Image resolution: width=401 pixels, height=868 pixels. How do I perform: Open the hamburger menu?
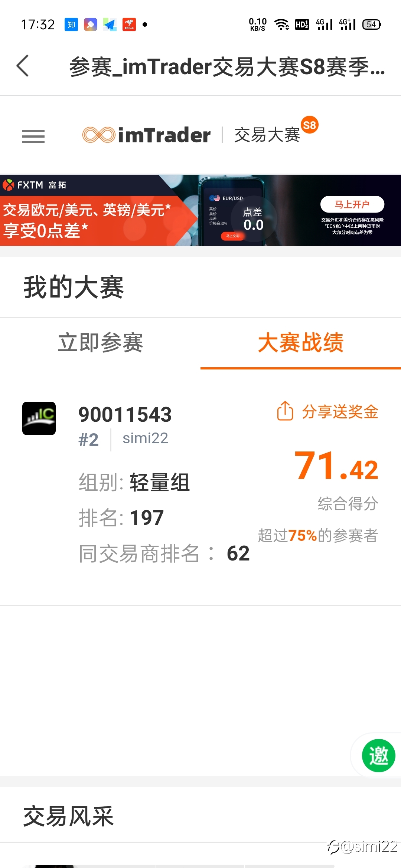(x=33, y=136)
